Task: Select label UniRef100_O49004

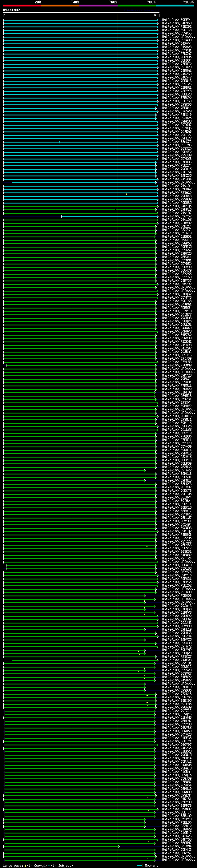Action: (x=177, y=43)
